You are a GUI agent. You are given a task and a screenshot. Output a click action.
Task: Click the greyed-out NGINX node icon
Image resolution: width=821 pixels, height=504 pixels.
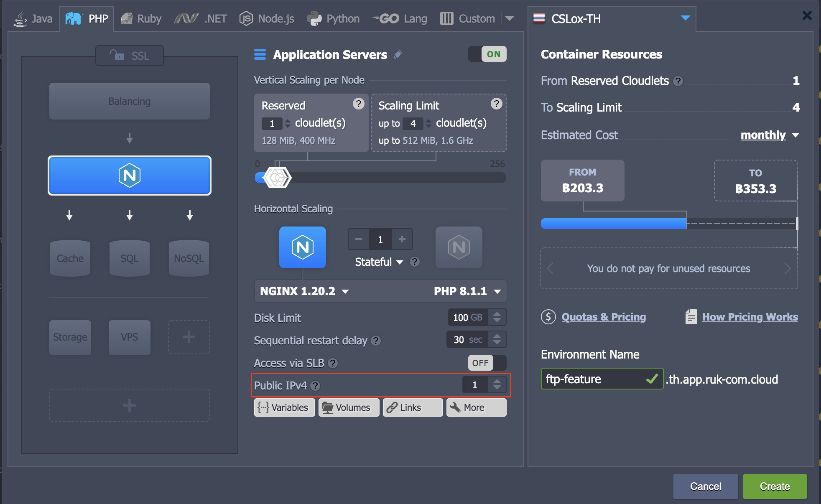click(459, 247)
